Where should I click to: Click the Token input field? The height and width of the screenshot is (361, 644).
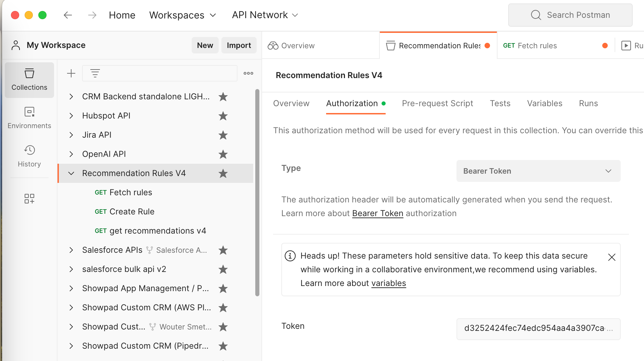(538, 329)
